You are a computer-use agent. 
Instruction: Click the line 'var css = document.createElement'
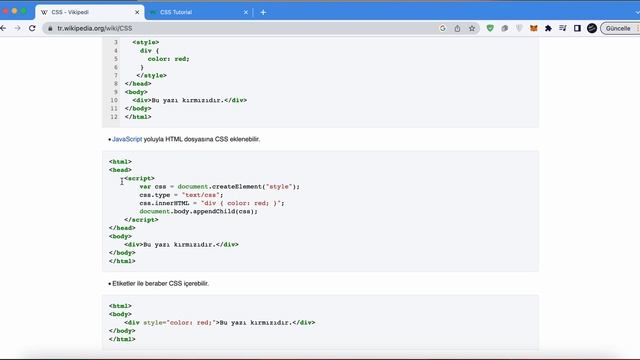(219, 187)
